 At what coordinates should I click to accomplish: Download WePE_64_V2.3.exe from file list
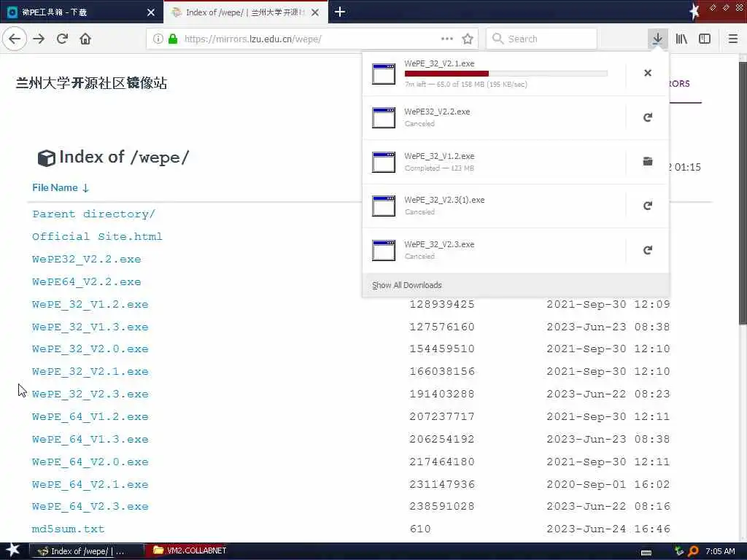pyautogui.click(x=90, y=506)
